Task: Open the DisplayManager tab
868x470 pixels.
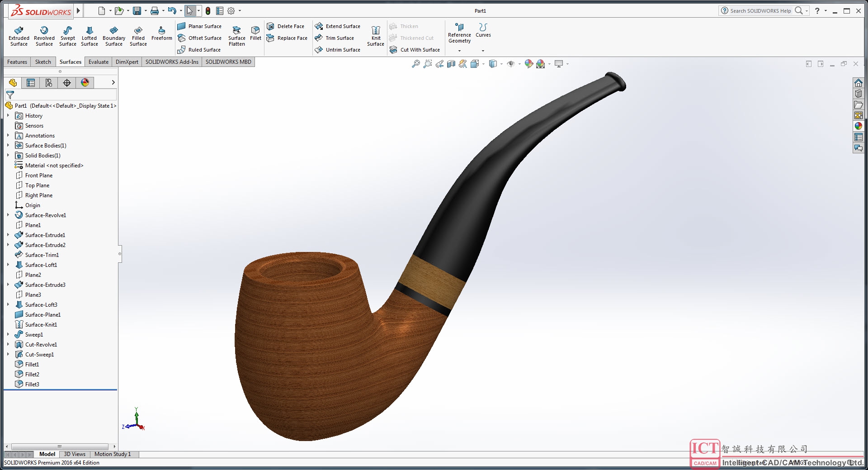Action: (85, 83)
